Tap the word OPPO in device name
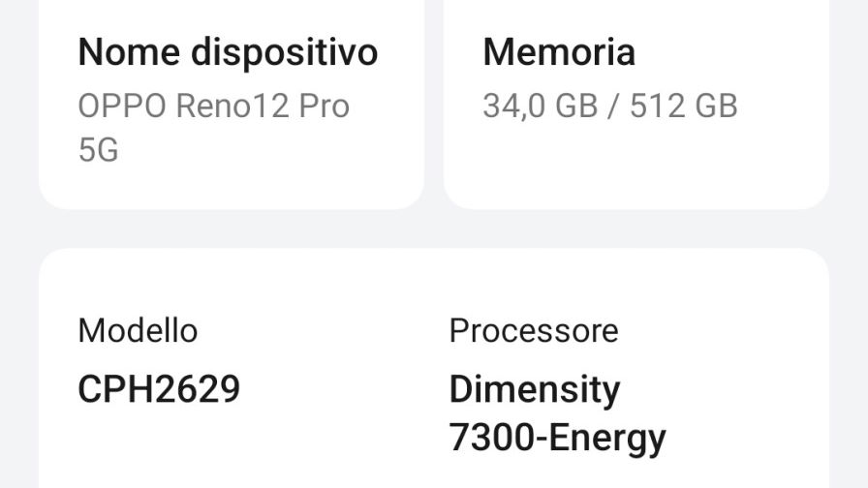 click(122, 106)
